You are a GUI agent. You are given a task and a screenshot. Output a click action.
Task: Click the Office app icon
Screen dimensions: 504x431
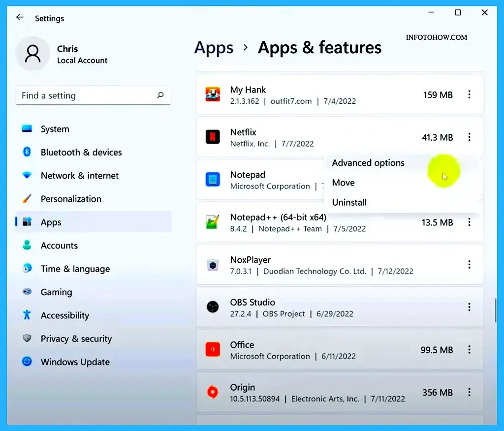click(x=213, y=349)
